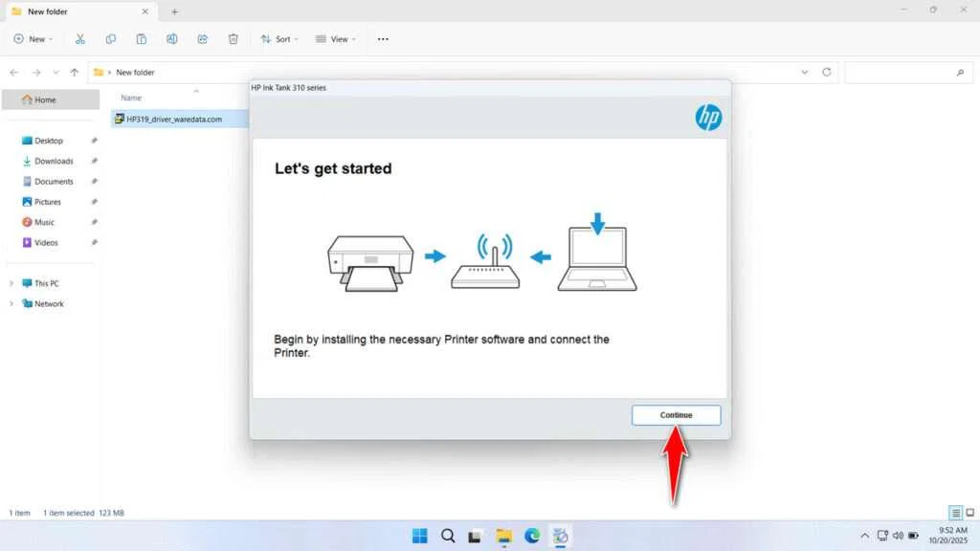
Task: Click the Continue button in the HP installer
Action: click(x=676, y=415)
